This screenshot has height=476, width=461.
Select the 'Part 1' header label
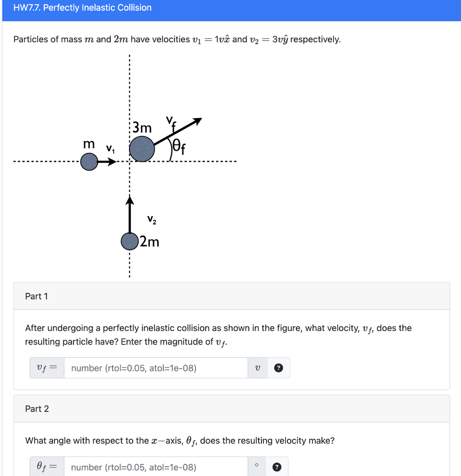tap(37, 296)
